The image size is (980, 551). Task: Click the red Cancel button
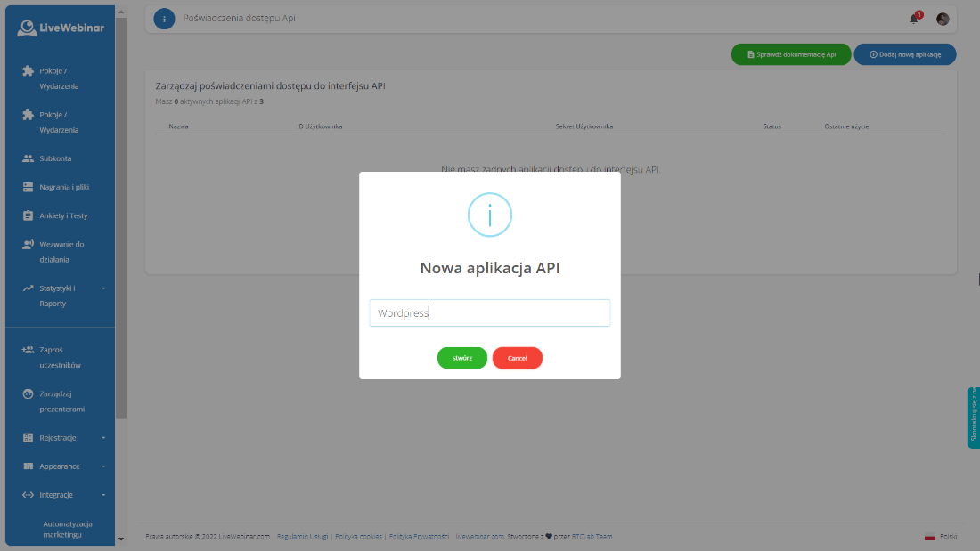point(517,358)
